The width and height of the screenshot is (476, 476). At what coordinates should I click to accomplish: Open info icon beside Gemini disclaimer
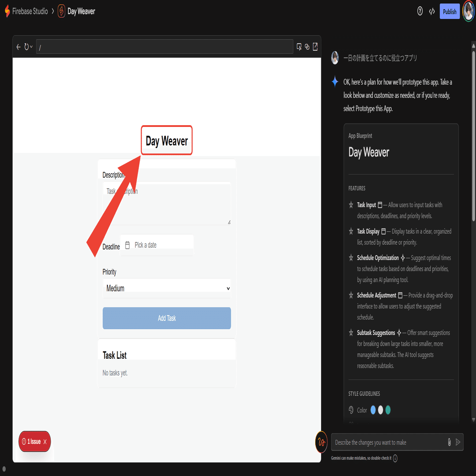[x=395, y=458]
